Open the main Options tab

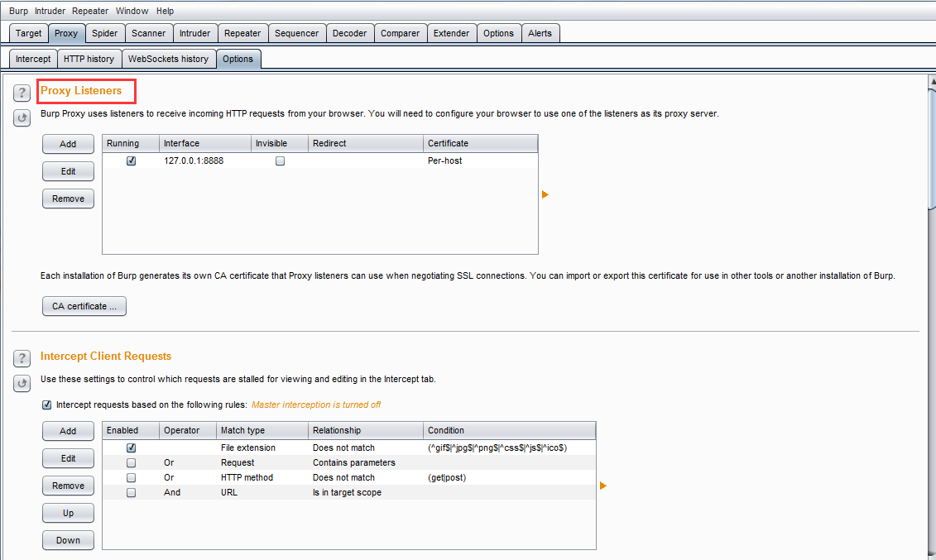(498, 33)
